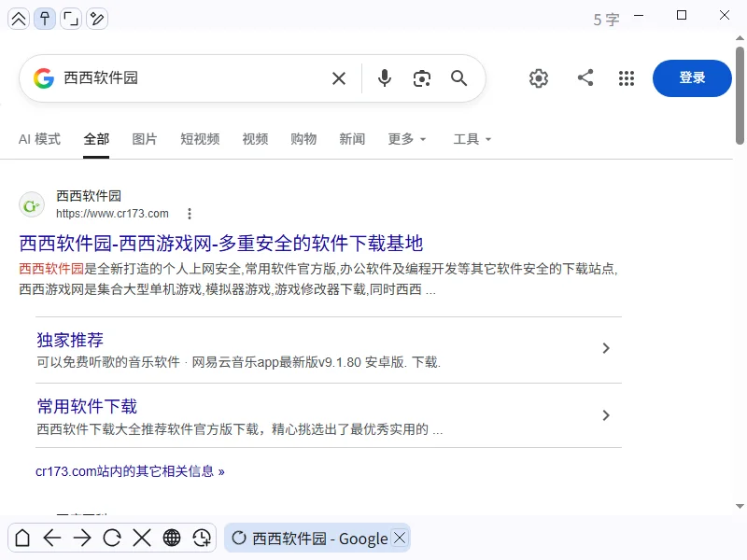Click the vertical scrollbar thumb

(740, 95)
